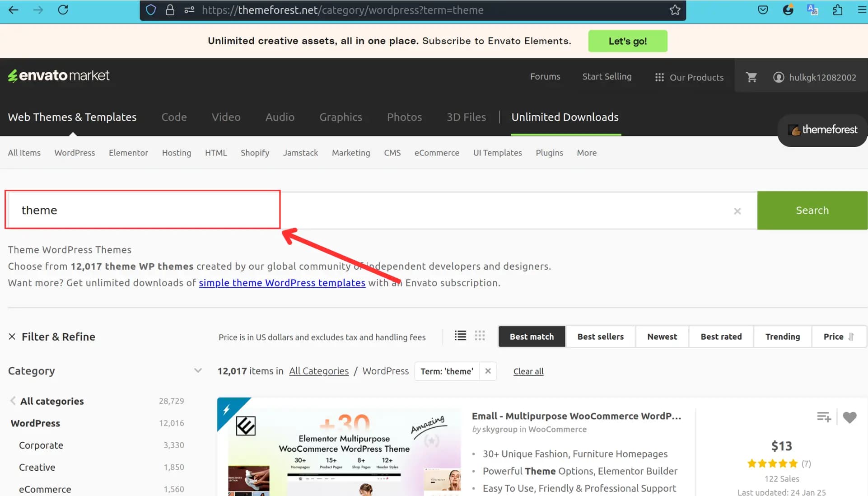Click the translate page icon
This screenshot has height=496, width=868.
coord(812,10)
